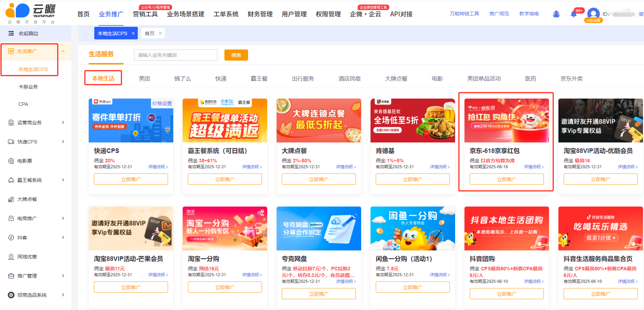Open API对接 in top navigation
Viewport: 644px width, 310px height.
click(401, 14)
